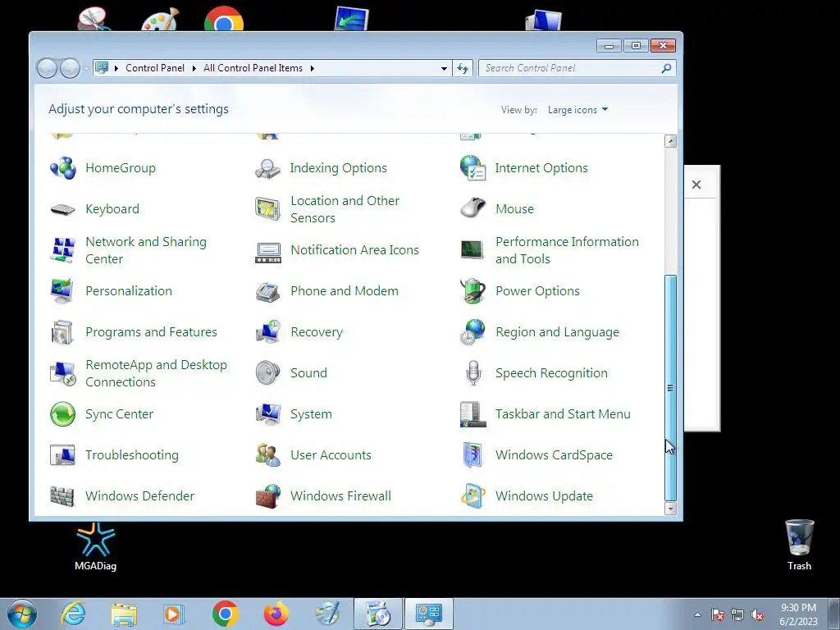Close the side panel with the X
Image resolution: width=840 pixels, height=630 pixels.
[696, 185]
